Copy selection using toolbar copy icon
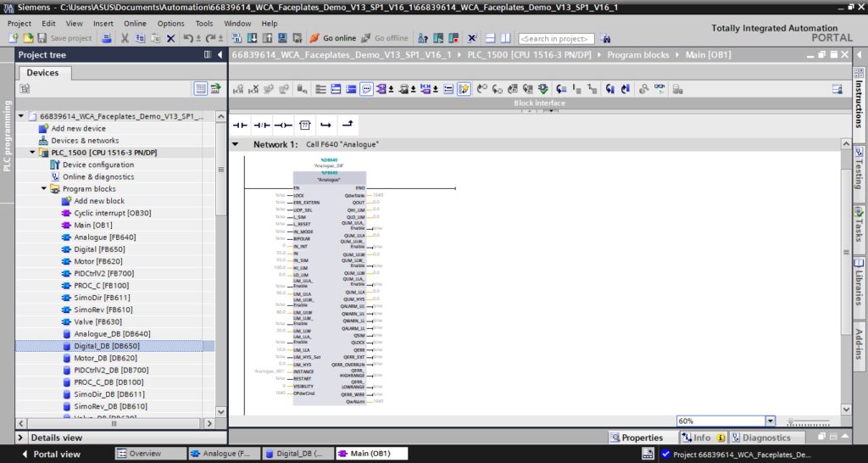 point(140,38)
